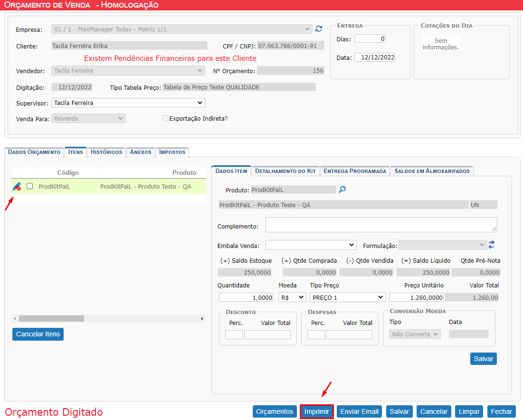The width and height of the screenshot is (523, 420).
Task: Enable the Exportação Indireta checkbox
Action: (165, 118)
